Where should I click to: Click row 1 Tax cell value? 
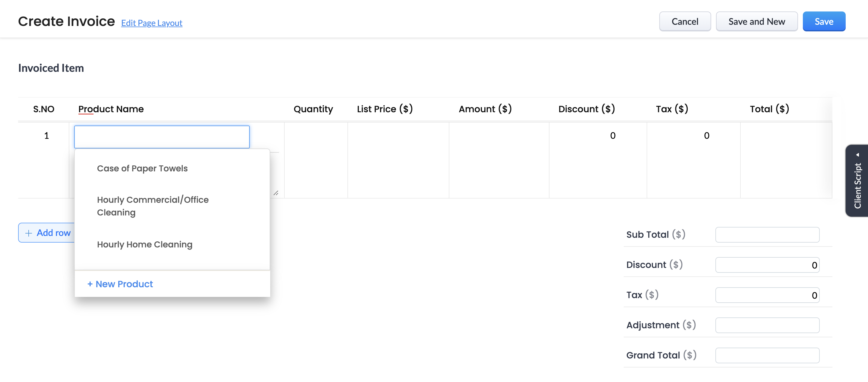(706, 135)
